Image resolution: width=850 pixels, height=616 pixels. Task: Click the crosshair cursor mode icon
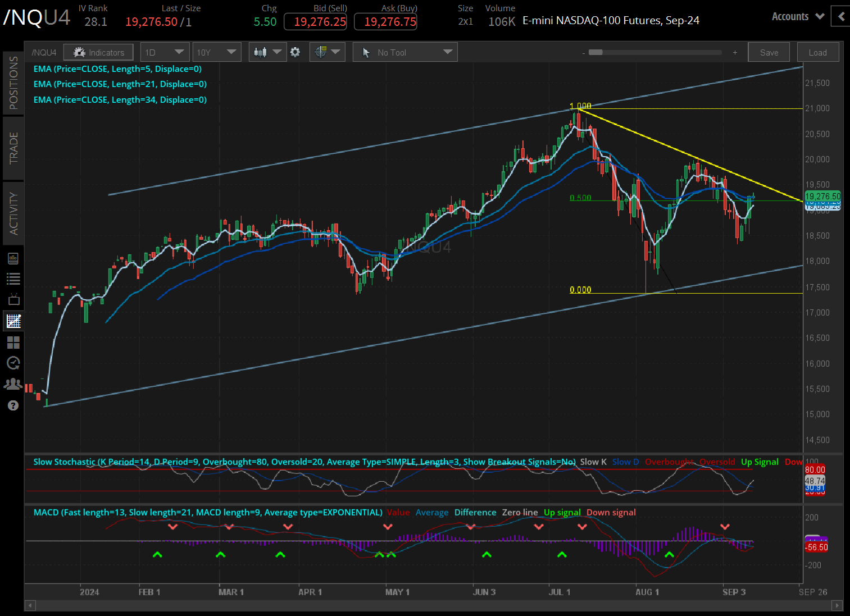pos(321,52)
